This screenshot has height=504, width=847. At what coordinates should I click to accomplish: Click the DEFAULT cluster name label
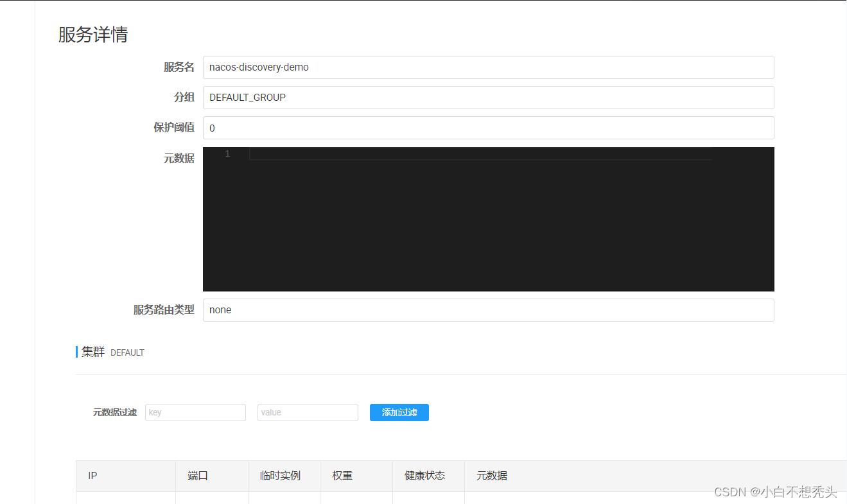127,352
